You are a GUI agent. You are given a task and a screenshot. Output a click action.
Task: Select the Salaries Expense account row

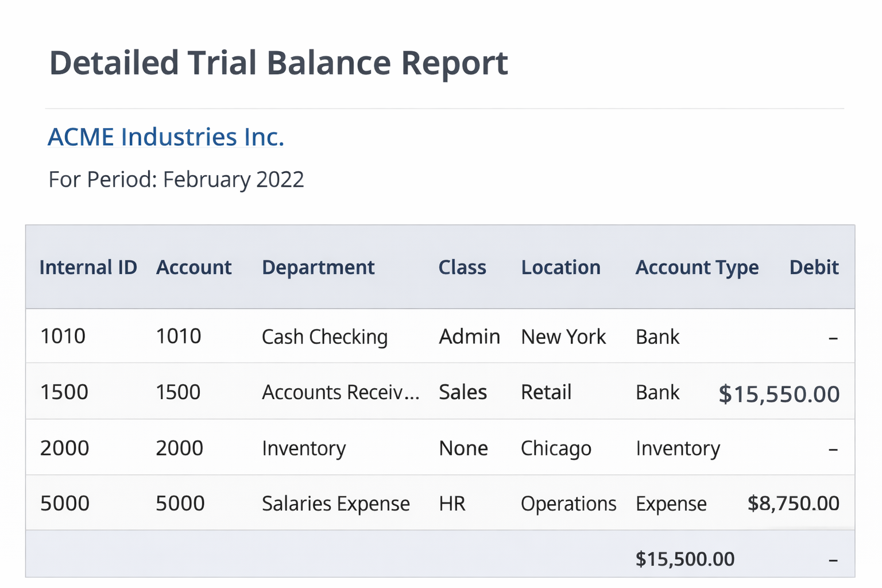[336, 504]
